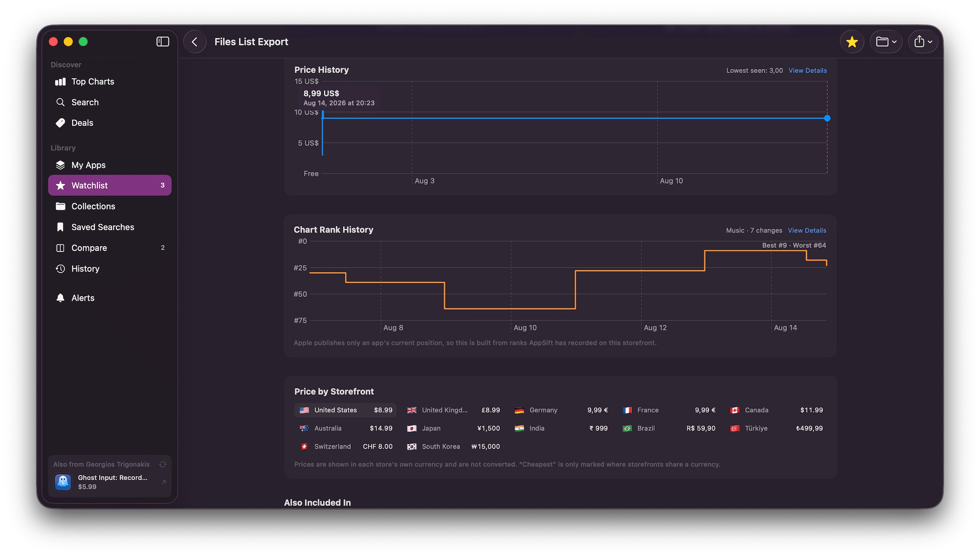
Task: Open Search in sidebar
Action: (x=110, y=102)
